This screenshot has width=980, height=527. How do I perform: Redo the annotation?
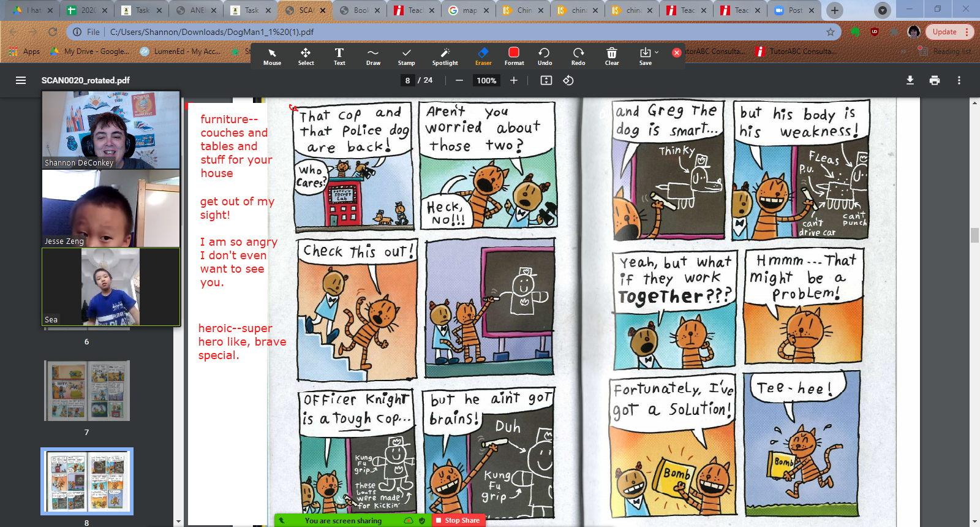[578, 56]
